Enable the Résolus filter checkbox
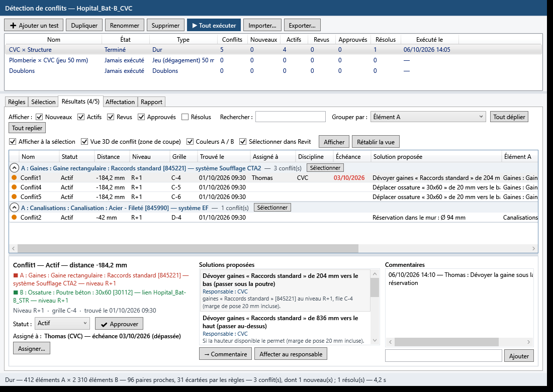The width and height of the screenshot is (553, 392). pos(185,117)
